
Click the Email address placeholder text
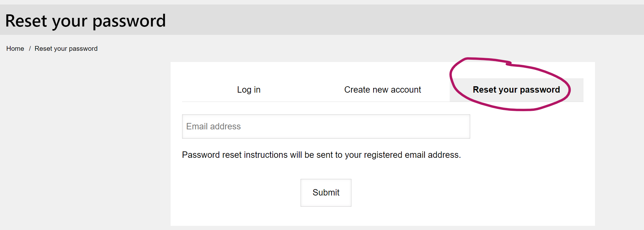point(213,126)
